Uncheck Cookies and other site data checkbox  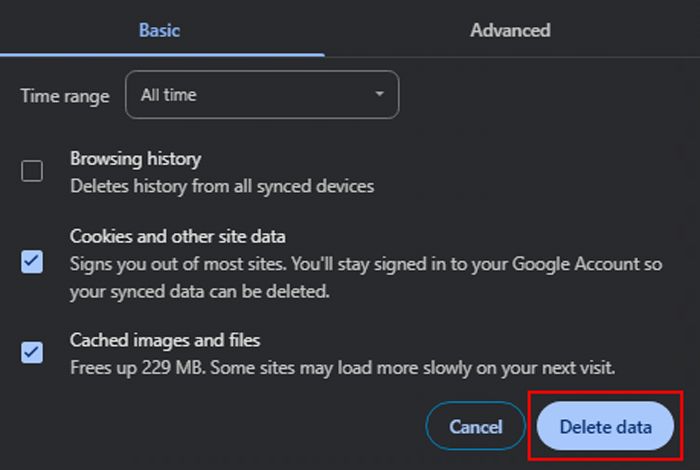click(x=32, y=263)
